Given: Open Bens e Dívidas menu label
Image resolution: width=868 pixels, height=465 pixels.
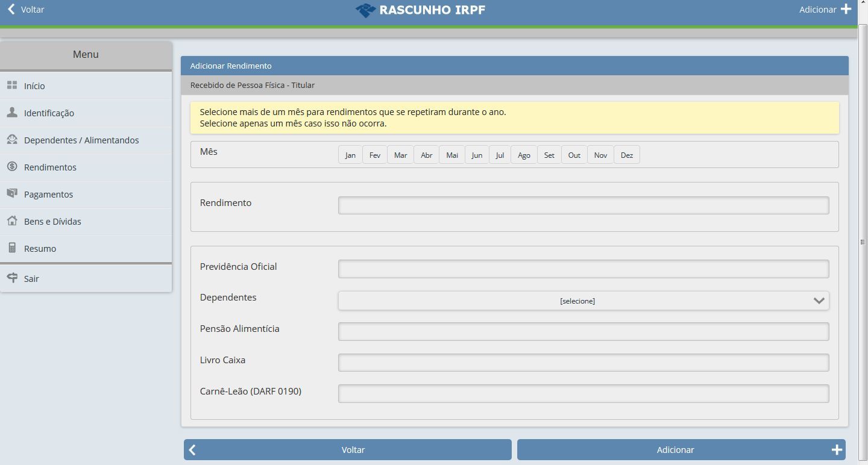Looking at the screenshot, I should click(x=52, y=222).
